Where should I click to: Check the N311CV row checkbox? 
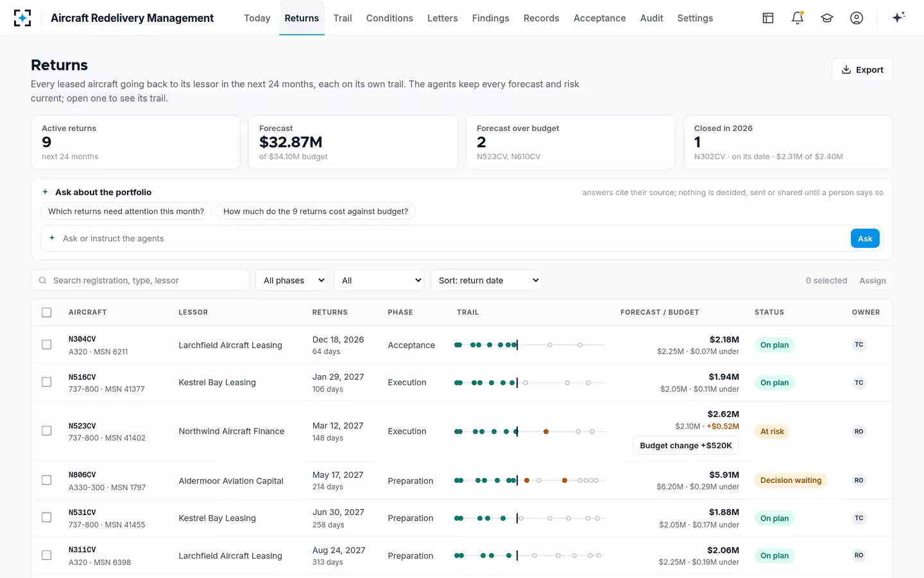pos(47,556)
